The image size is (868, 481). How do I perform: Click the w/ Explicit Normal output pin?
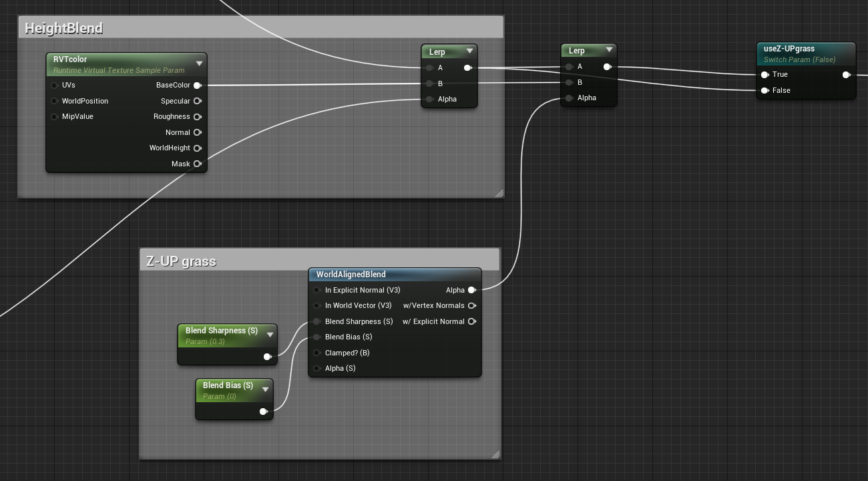pyautogui.click(x=472, y=321)
